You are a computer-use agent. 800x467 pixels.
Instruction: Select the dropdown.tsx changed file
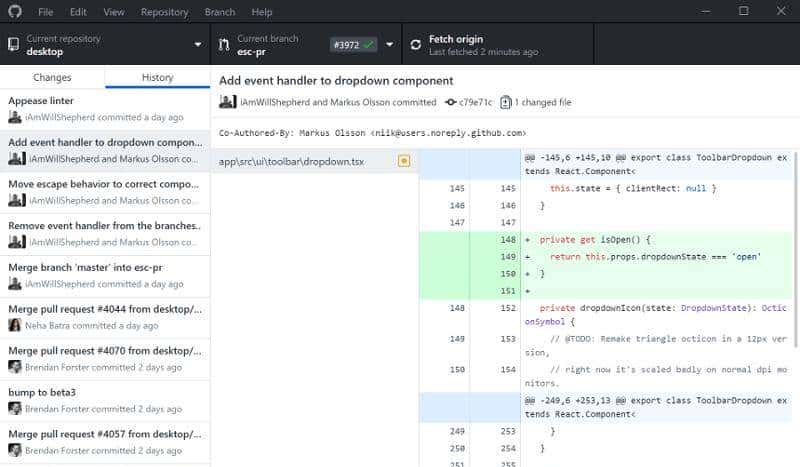click(x=300, y=161)
